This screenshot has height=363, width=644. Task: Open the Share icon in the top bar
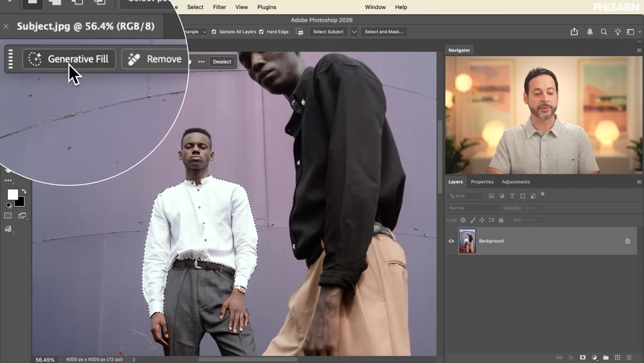tap(574, 32)
